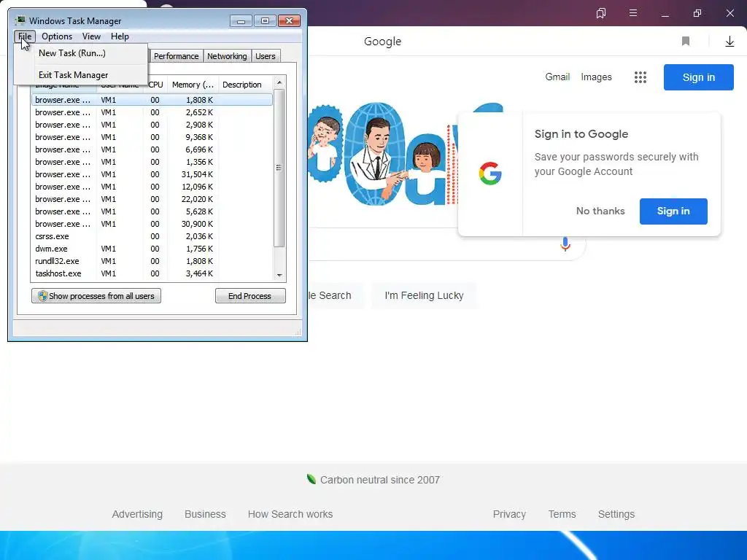Screen dimensions: 747x560
Task: Close the open File menu
Action: pyautogui.click(x=25, y=36)
